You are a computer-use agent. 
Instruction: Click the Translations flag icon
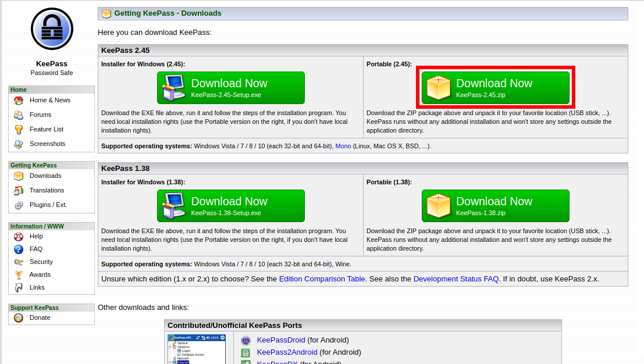19,190
